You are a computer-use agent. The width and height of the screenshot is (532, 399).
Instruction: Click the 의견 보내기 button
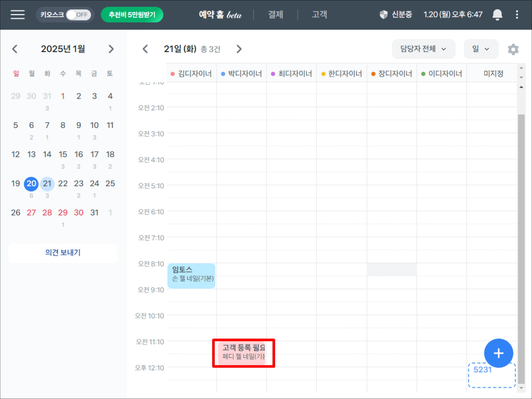tap(63, 253)
